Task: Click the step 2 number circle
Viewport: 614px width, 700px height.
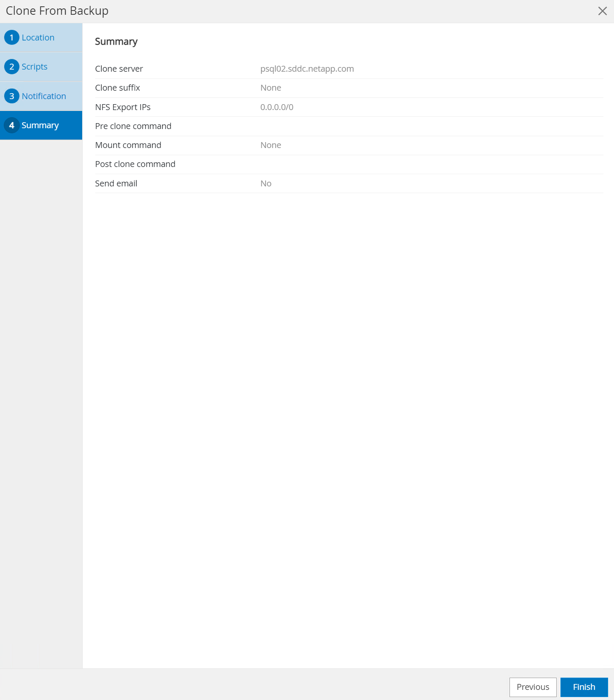Action: click(12, 67)
